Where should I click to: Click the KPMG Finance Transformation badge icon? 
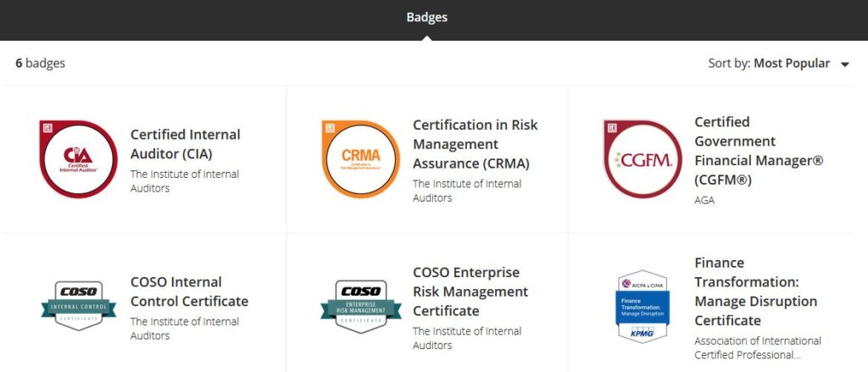click(x=643, y=306)
